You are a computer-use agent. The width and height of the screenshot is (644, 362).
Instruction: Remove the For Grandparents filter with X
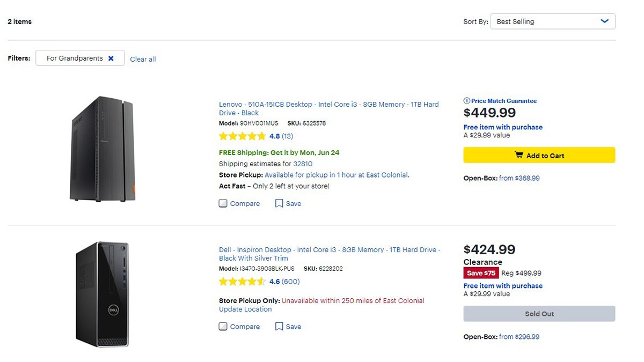(x=111, y=58)
